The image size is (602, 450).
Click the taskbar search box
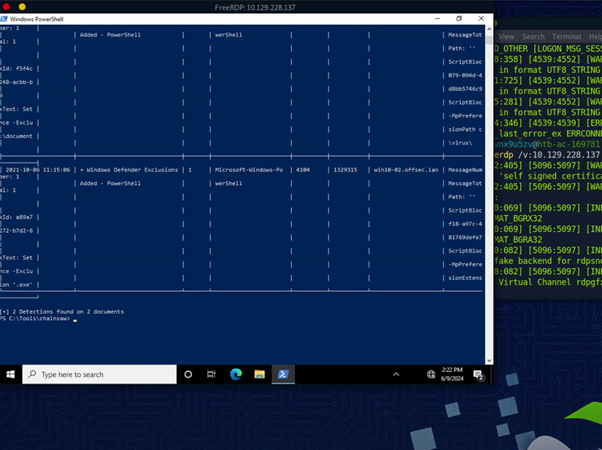point(99,374)
